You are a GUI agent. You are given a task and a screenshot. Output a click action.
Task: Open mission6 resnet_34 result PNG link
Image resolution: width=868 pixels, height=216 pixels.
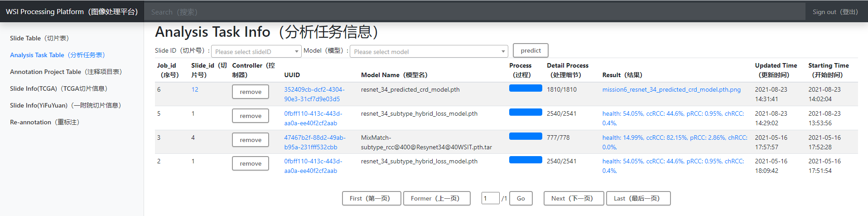(671, 89)
